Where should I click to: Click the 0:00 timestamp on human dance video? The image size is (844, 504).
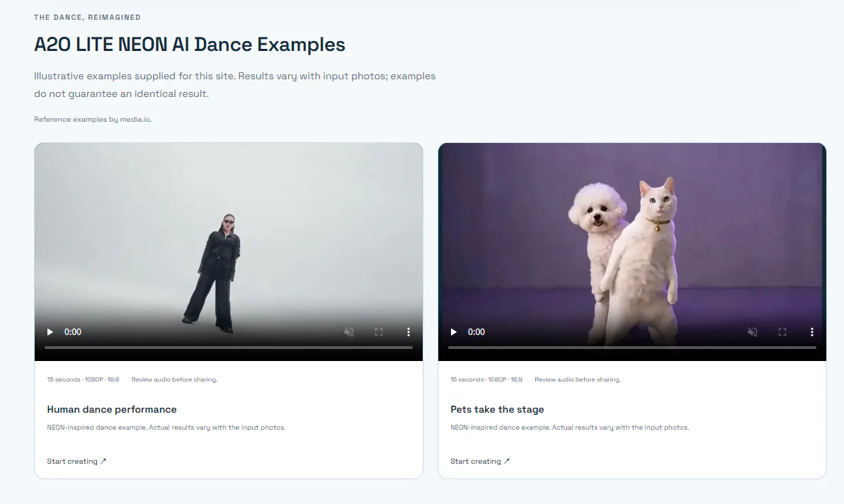click(73, 332)
